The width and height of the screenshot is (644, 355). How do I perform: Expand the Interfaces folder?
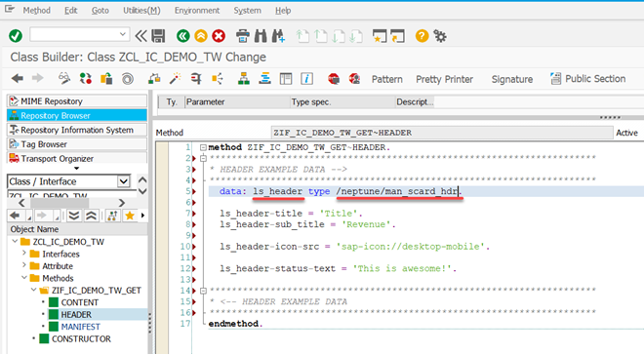pyautogui.click(x=23, y=254)
